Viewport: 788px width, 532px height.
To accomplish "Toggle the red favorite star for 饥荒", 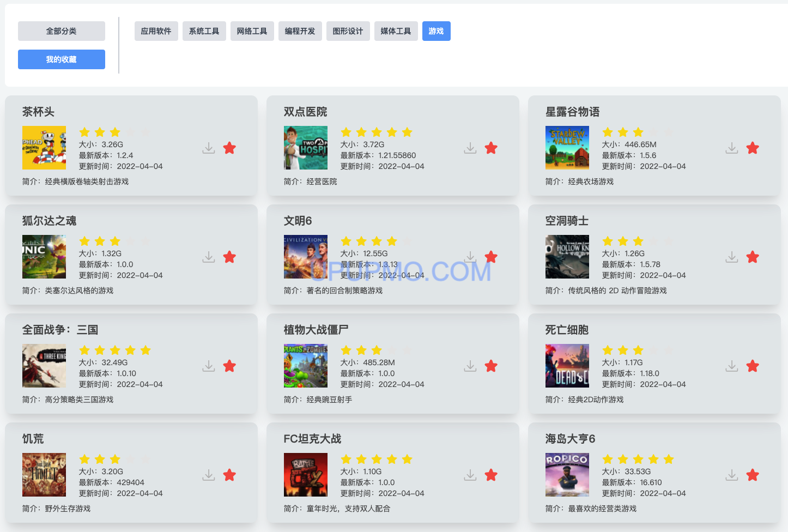I will click(229, 475).
